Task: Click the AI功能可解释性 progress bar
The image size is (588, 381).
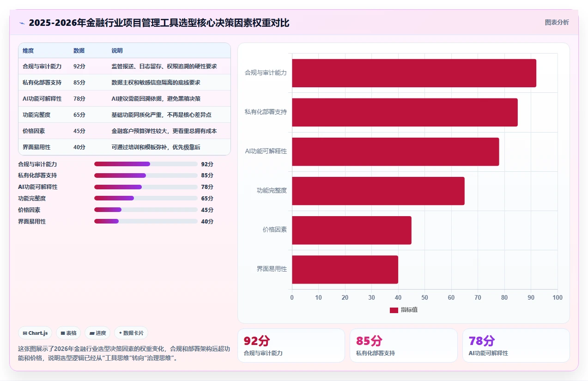Action: (146, 187)
